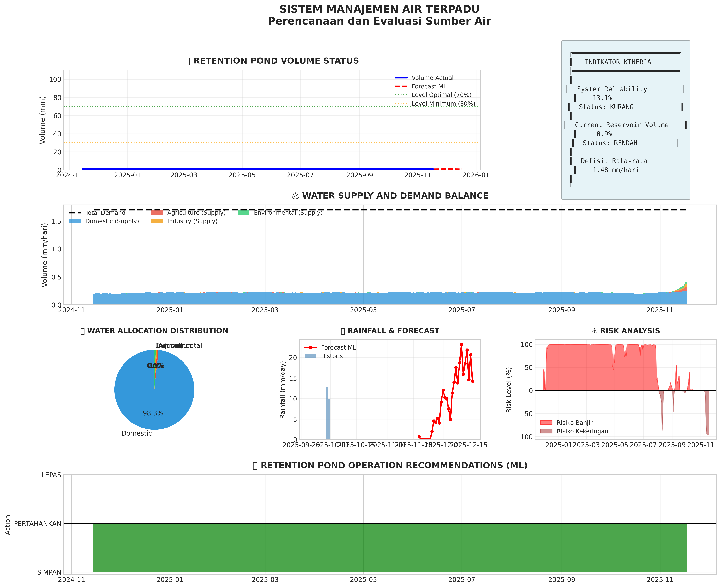Click the green dotted Level Optimal legend line
The height and width of the screenshot is (588, 721).
point(401,95)
